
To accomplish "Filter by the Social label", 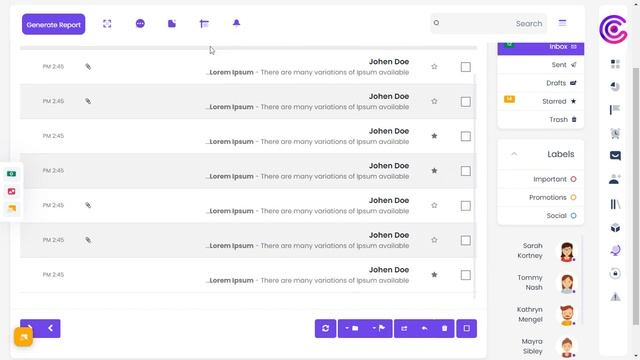I will click(x=556, y=216).
